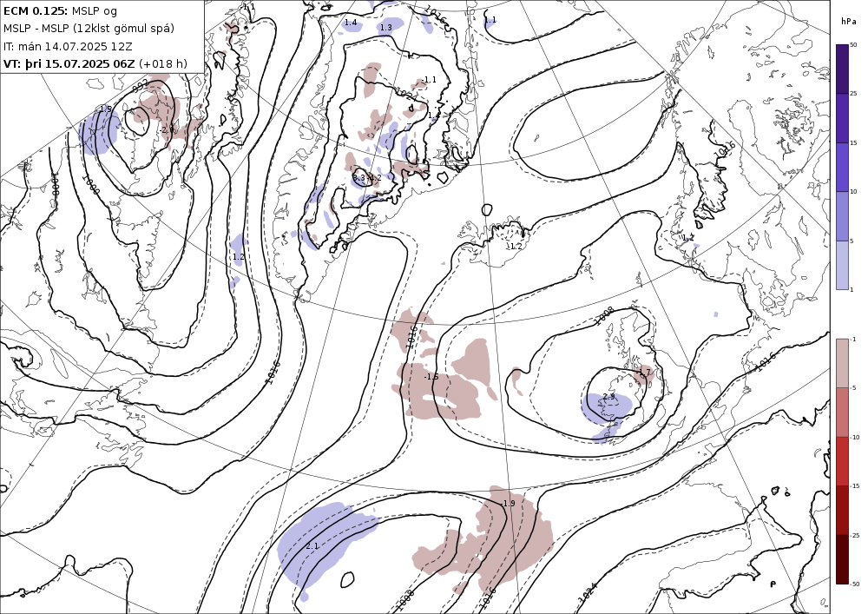Pick the 10–15 hPa blue-violet legend segment

pyautogui.click(x=842, y=168)
